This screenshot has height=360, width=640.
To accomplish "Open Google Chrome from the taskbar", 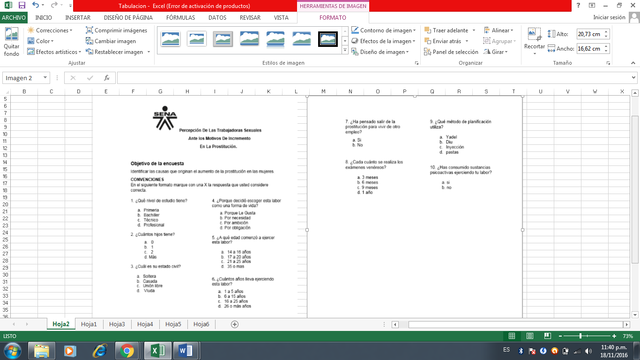I will point(127,351).
